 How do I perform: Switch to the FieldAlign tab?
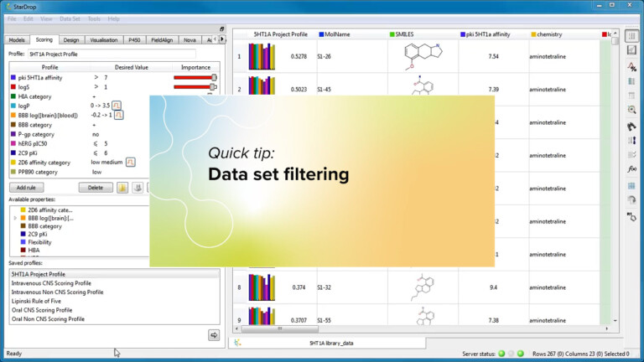coord(162,40)
